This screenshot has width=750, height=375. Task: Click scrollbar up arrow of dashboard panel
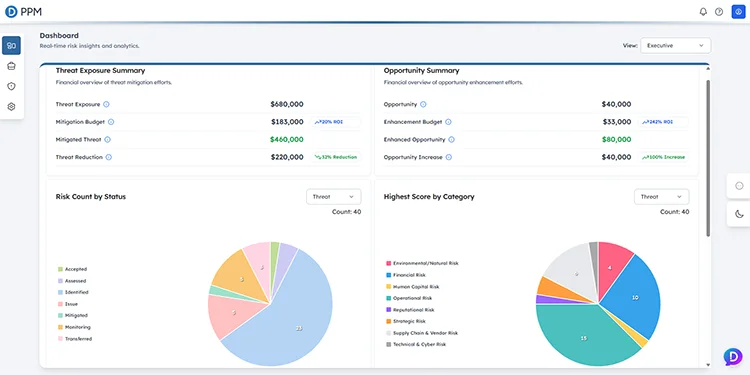(x=708, y=69)
